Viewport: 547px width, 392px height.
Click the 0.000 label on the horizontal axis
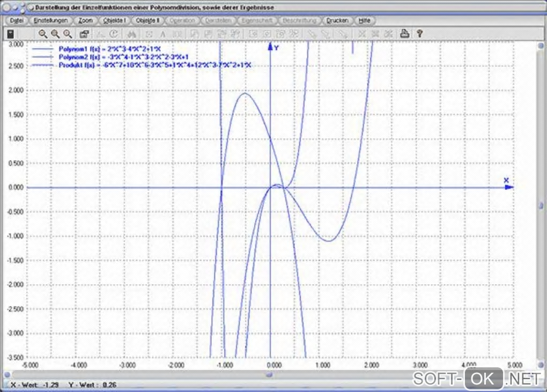tap(274, 365)
